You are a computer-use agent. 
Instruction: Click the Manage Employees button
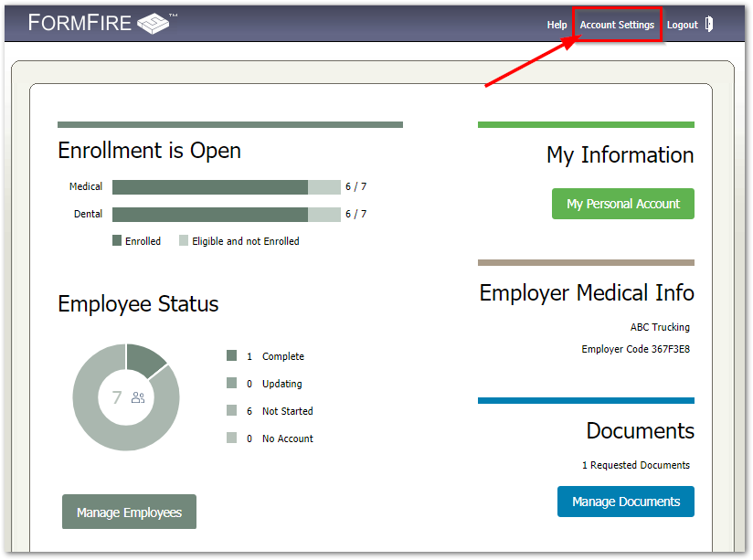129,512
